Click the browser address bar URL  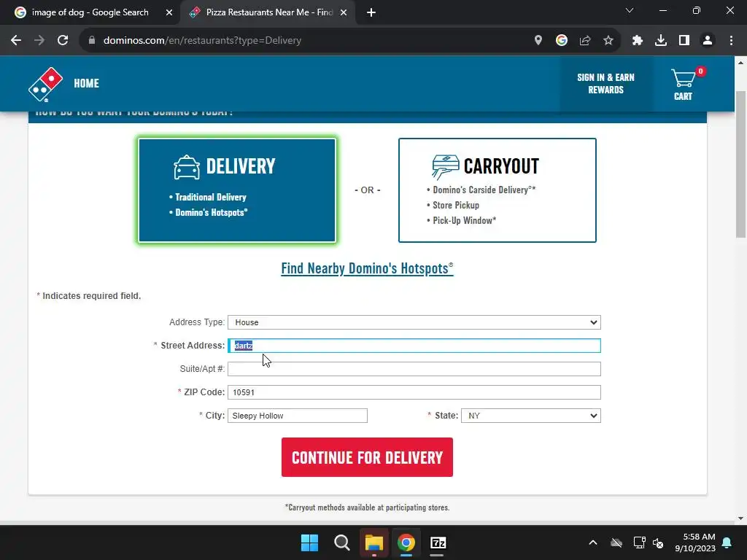tap(203, 41)
